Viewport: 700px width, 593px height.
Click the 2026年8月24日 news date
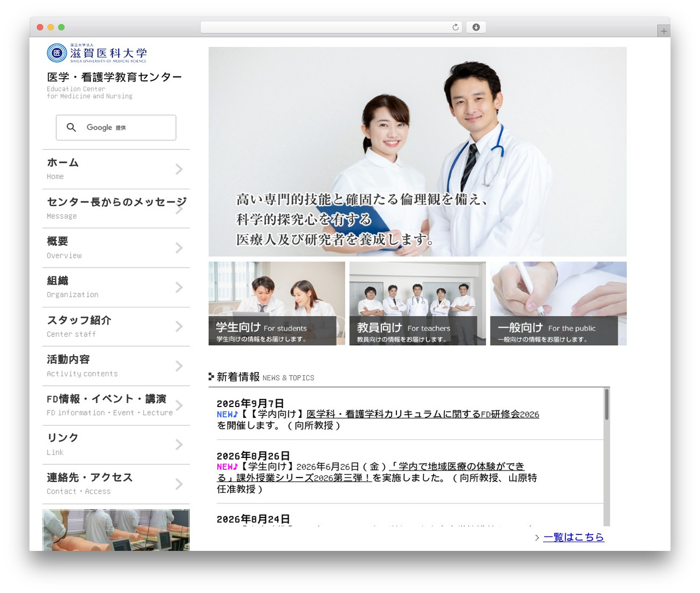(x=253, y=519)
